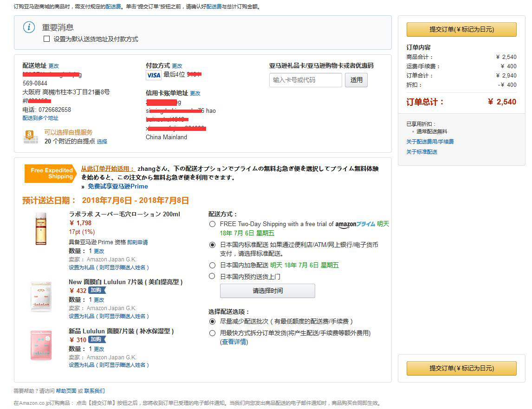Click the 加购 badge beside ¥310
532x409 pixels.
(97, 339)
